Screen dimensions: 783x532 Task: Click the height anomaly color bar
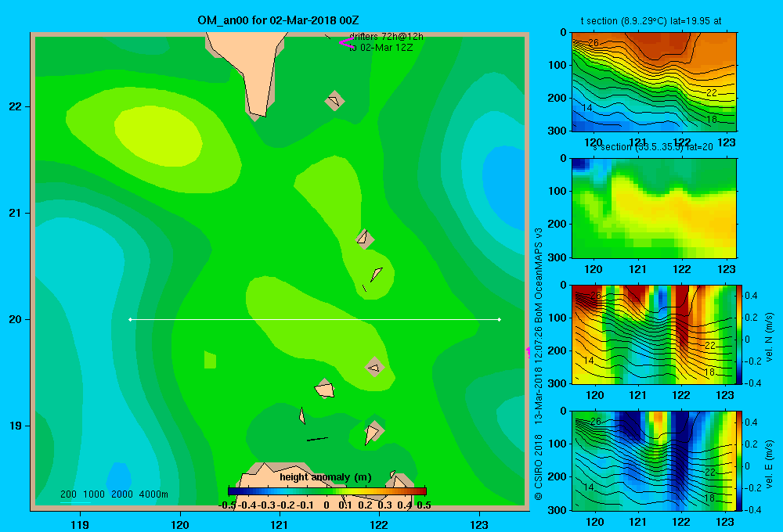click(x=327, y=491)
